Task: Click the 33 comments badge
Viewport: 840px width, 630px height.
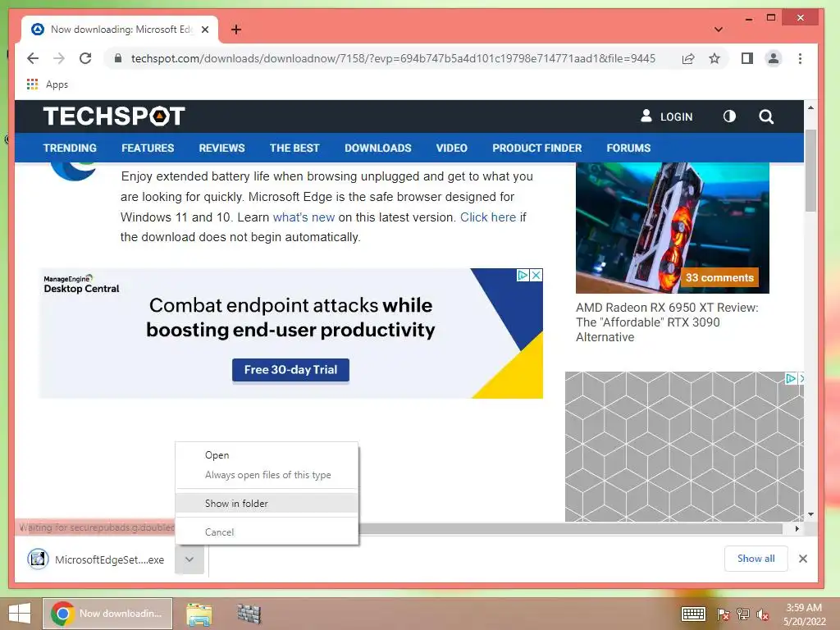Action: (719, 277)
